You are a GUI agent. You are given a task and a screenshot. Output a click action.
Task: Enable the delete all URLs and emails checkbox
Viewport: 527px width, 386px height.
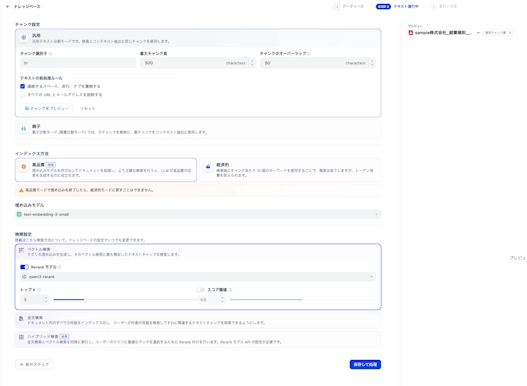tap(23, 95)
